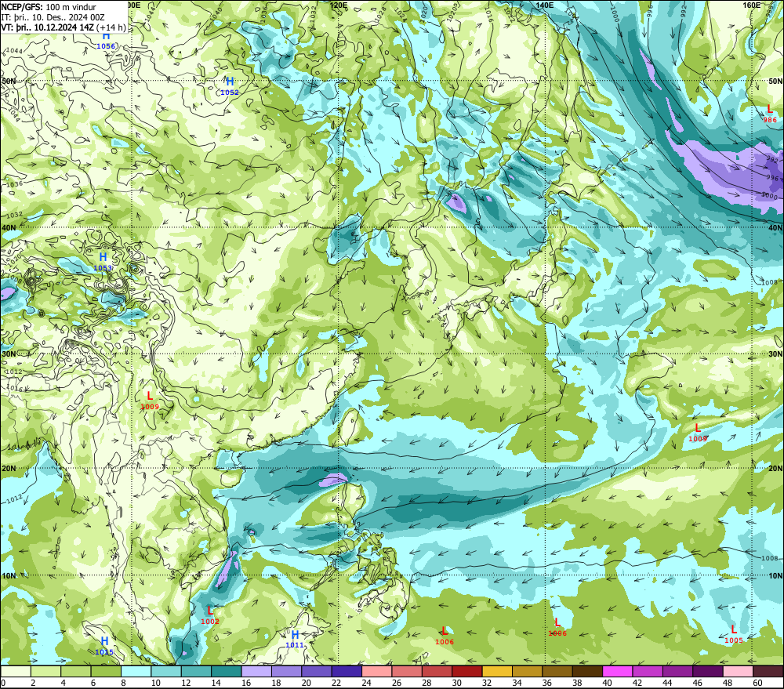Click the legend value '20'
784x689 pixels.
click(307, 683)
